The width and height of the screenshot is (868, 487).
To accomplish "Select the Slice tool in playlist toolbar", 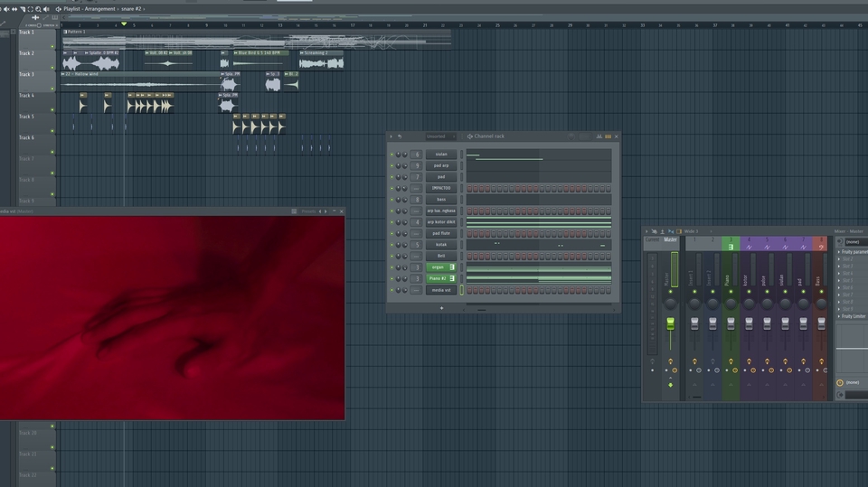I will pos(23,9).
